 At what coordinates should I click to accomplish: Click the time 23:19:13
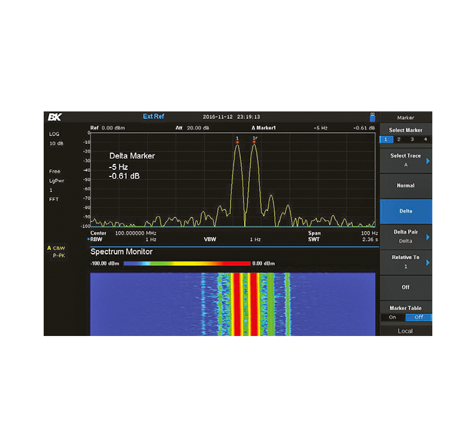tap(249, 117)
